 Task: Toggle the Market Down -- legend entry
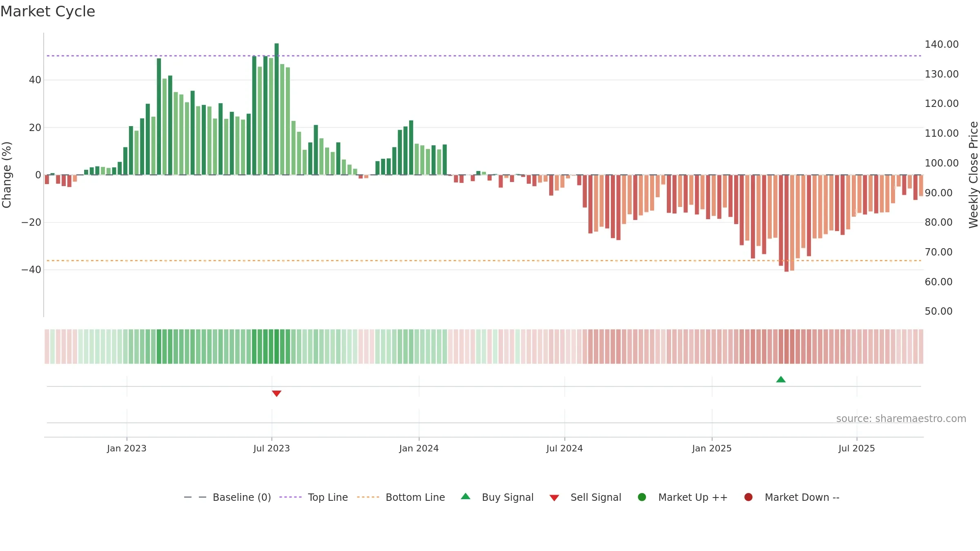coord(792,497)
